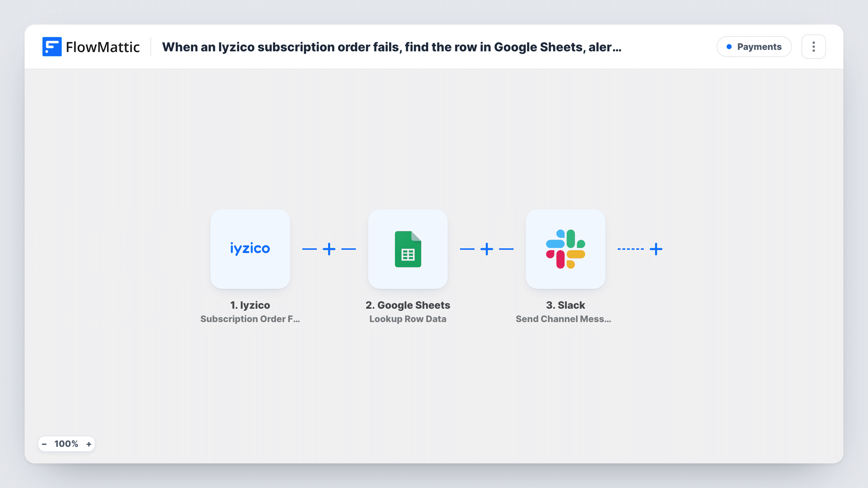Click the Payments tag button
The height and width of the screenshot is (488, 868).
click(x=754, y=47)
